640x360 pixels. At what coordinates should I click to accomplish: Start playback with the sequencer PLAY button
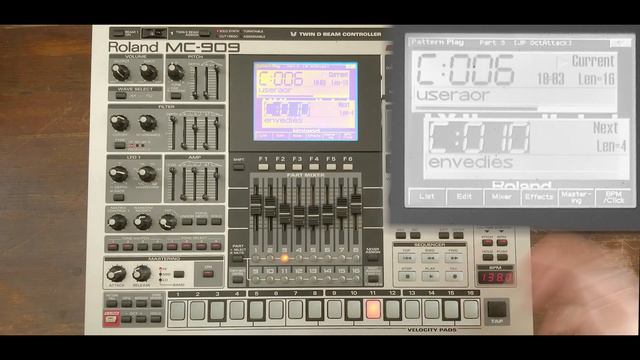coord(430,276)
